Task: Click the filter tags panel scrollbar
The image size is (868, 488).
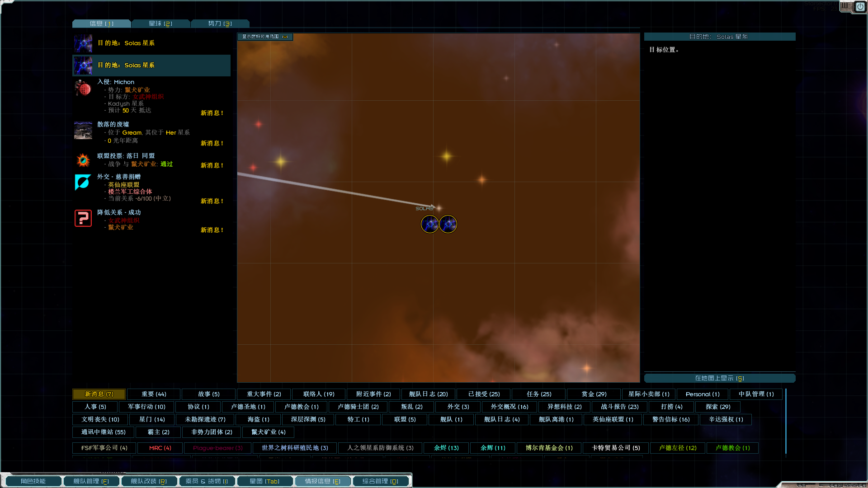Action: pyautogui.click(x=786, y=420)
